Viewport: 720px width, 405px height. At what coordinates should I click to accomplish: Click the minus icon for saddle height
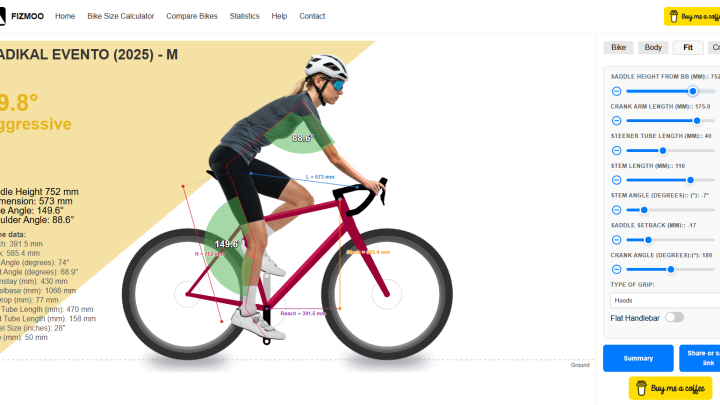(x=616, y=91)
